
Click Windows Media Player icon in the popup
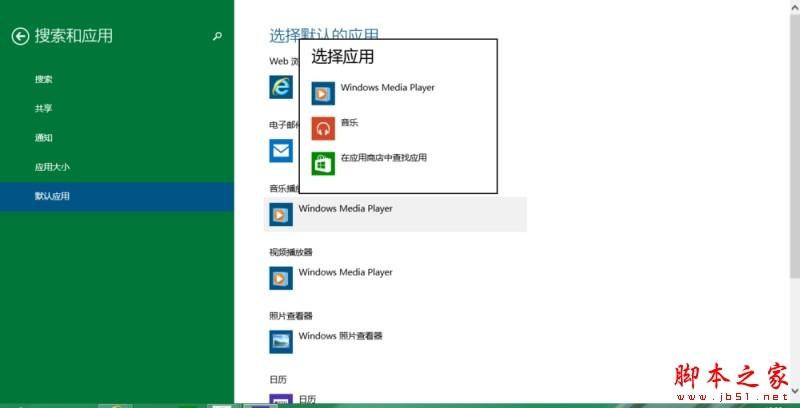click(323, 93)
